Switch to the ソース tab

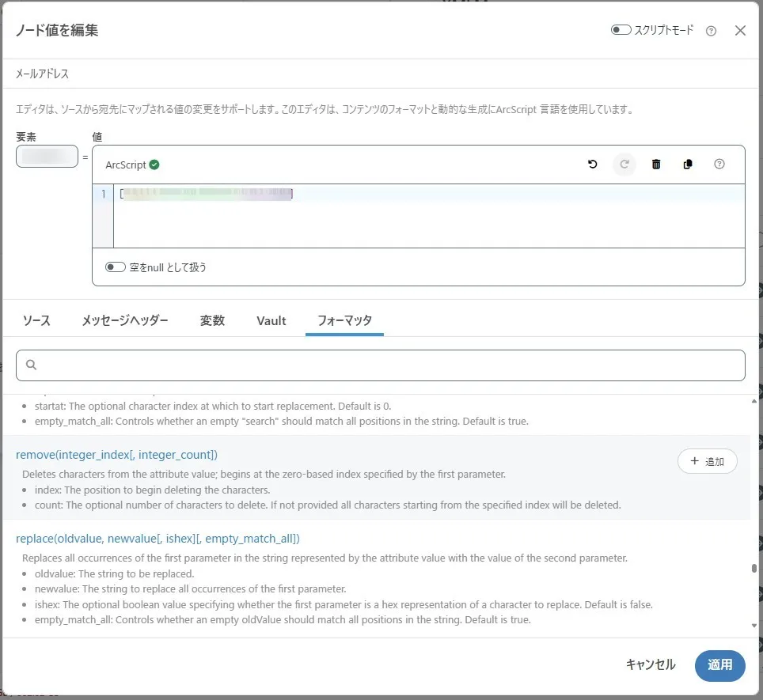(36, 320)
